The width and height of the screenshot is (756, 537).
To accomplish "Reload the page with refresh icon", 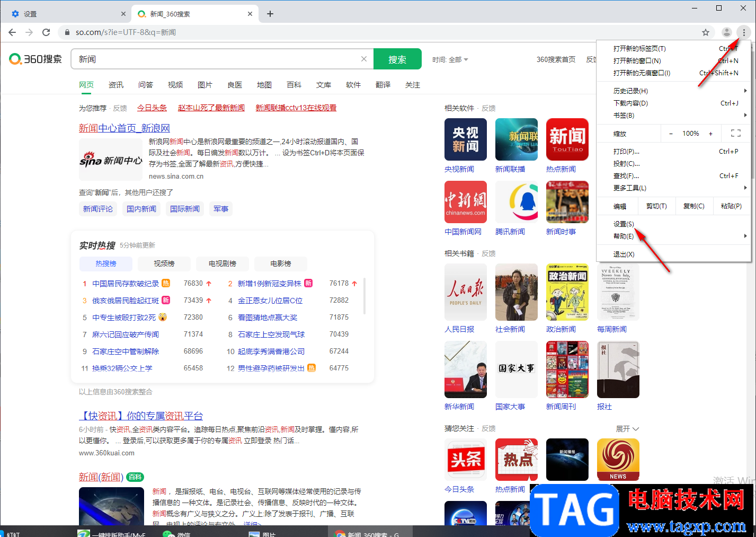I will point(46,32).
